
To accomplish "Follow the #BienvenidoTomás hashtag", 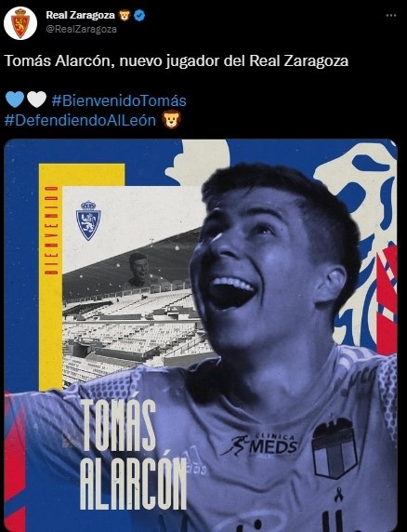I will click(119, 100).
